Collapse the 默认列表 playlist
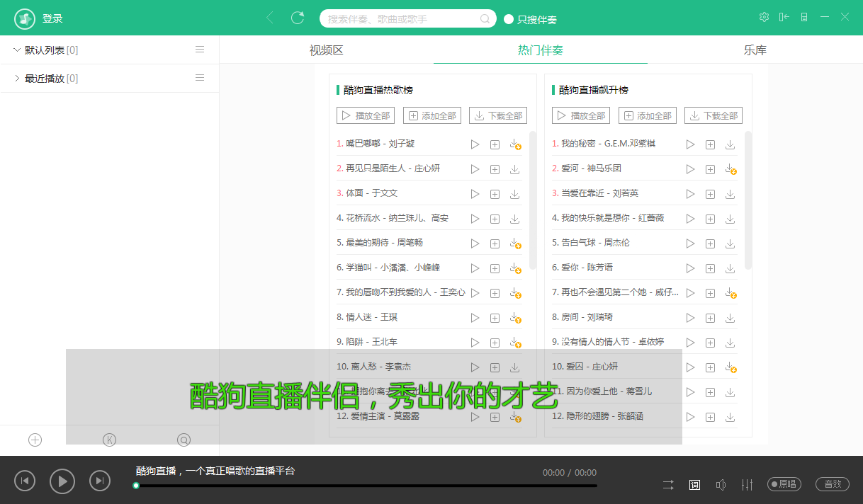863x504 pixels. point(17,50)
